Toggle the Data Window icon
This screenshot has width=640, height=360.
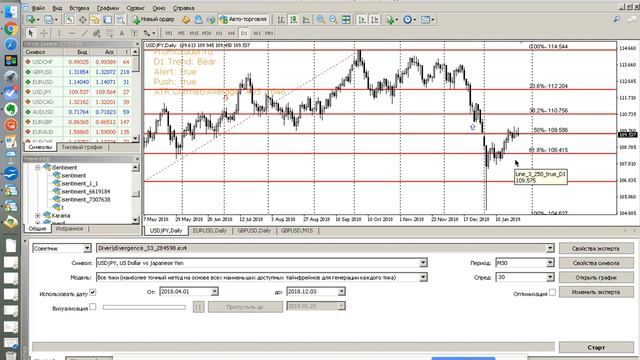point(82,19)
